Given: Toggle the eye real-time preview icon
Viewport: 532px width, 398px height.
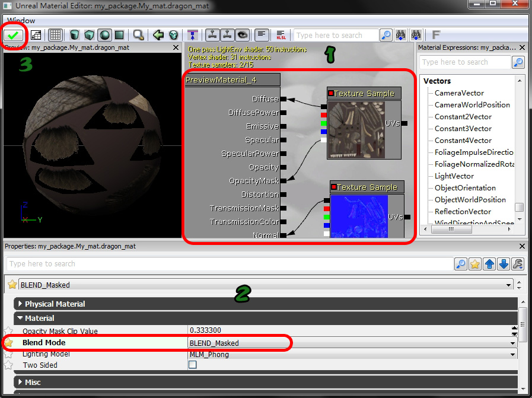Looking at the screenshot, I should (x=241, y=35).
